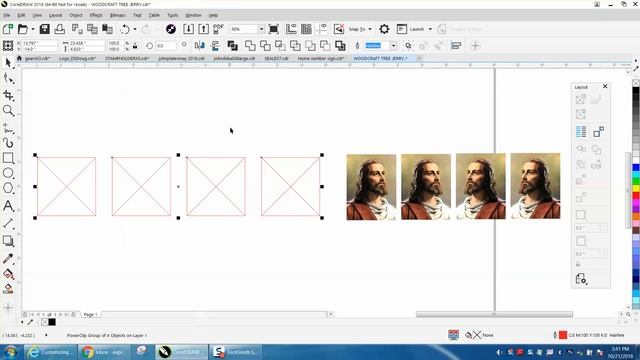Select the Artistic Media tool
Viewport: 640px width, 360px height.
coord(8,143)
